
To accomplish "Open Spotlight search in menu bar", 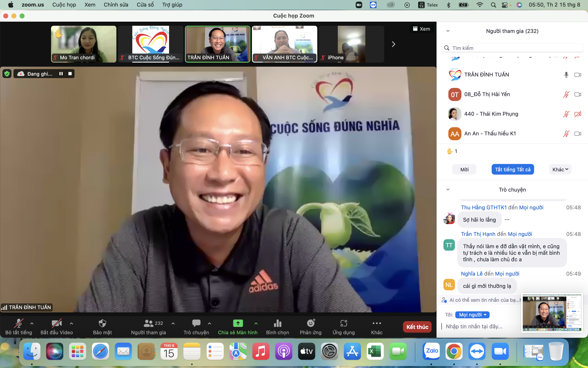I will pyautogui.click(x=493, y=5).
